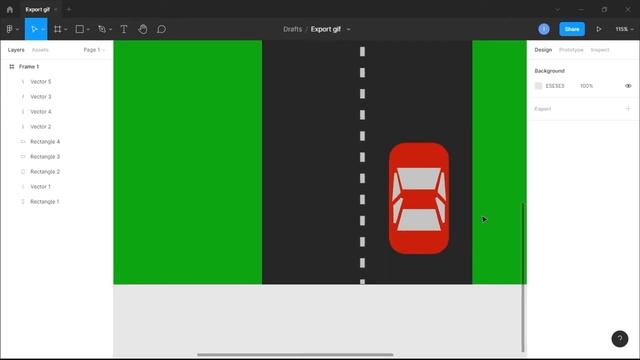Viewport: 640px width, 360px height.
Task: Select the Comment tool
Action: pyautogui.click(x=161, y=29)
